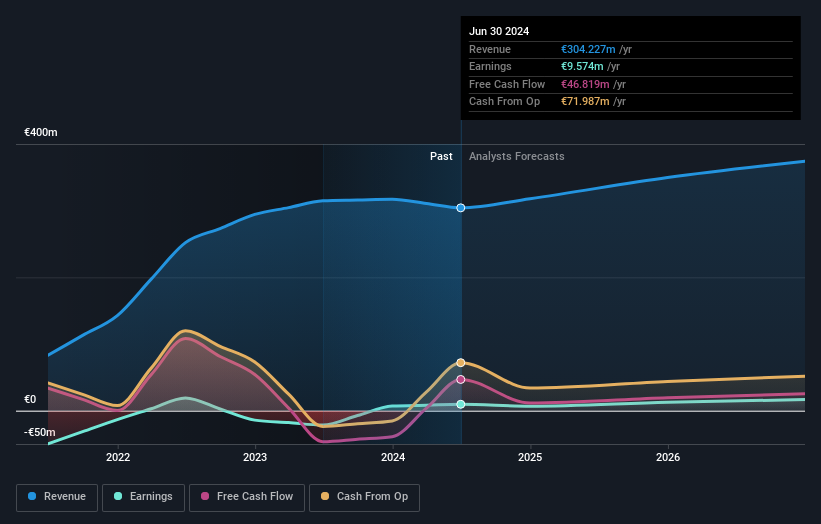Click the Free Cash Flow label in tooltip
Viewport: 821px width, 524px height.
[x=507, y=84]
